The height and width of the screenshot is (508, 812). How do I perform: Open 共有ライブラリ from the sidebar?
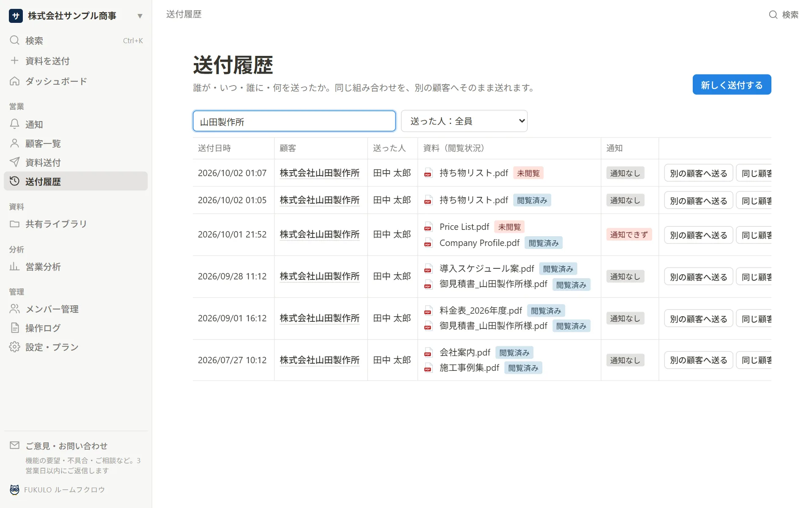tap(76, 224)
